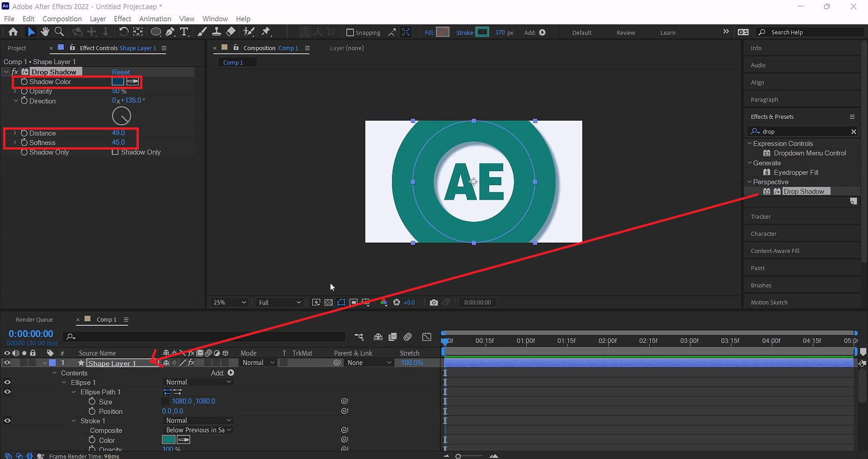The height and width of the screenshot is (459, 868).
Task: Toggle the Snapping checkbox
Action: point(349,33)
